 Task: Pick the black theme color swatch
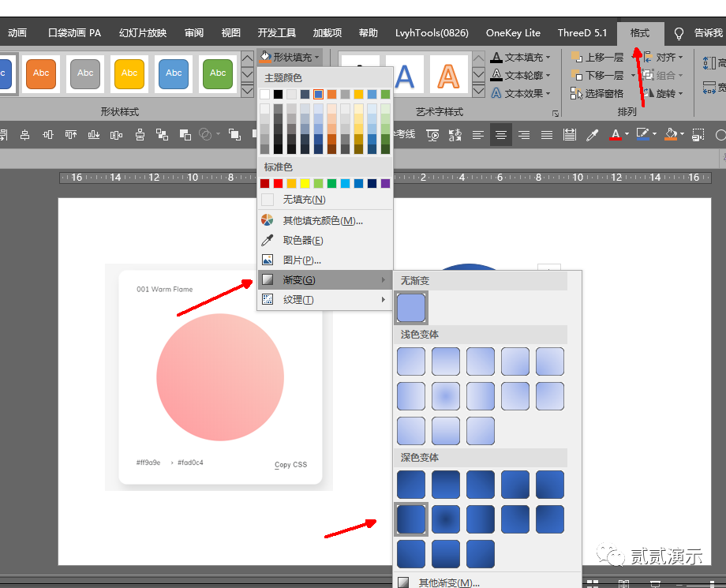(278, 95)
